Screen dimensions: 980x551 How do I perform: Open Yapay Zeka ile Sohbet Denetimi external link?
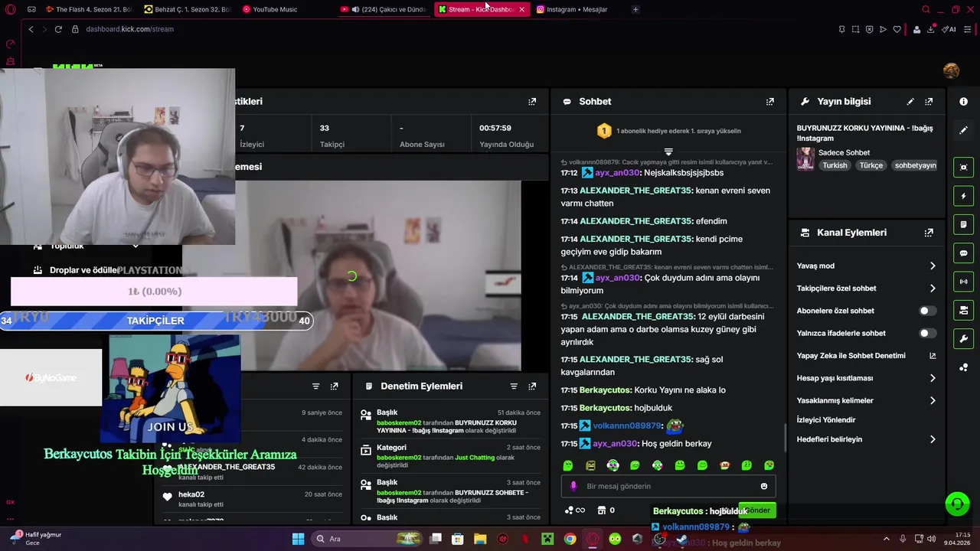point(933,356)
